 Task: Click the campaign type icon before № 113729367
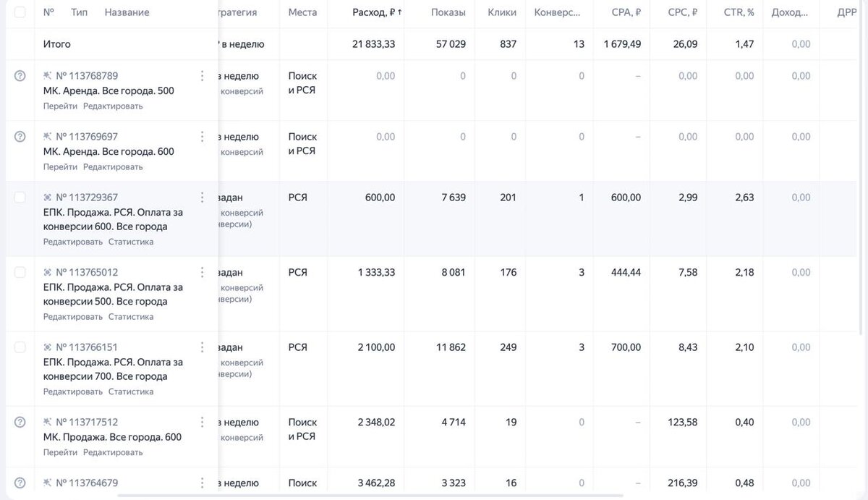coord(48,198)
